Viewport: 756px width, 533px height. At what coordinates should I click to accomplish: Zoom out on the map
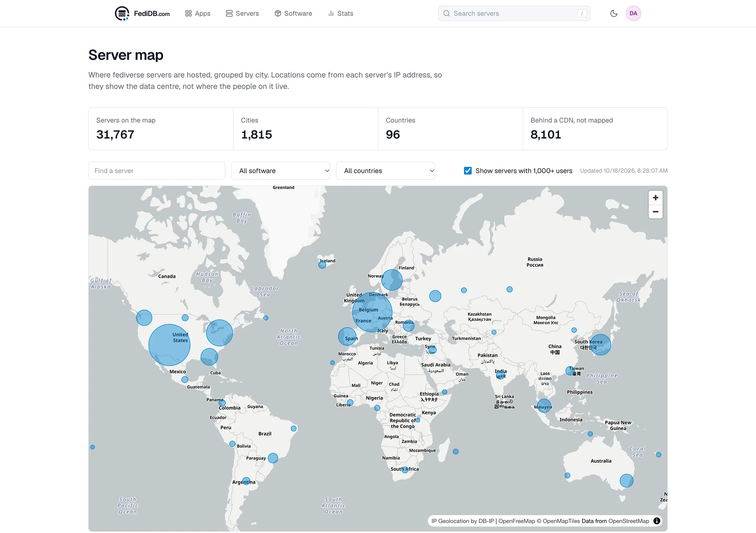click(x=655, y=212)
